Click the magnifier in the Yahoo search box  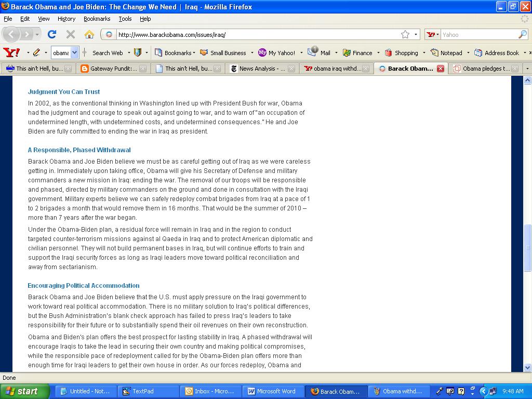tap(522, 34)
